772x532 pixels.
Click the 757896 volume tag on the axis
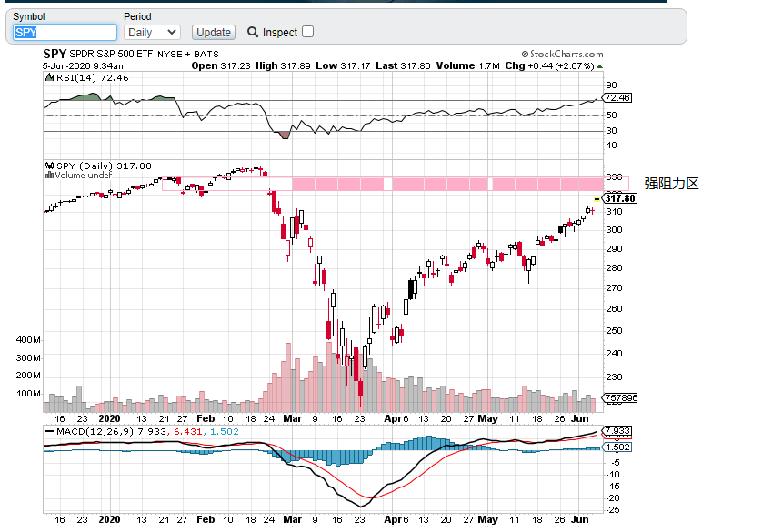pyautogui.click(x=620, y=397)
